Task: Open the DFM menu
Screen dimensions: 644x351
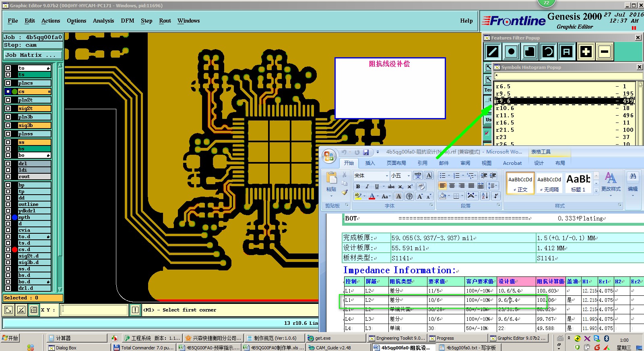Action: 128,21
